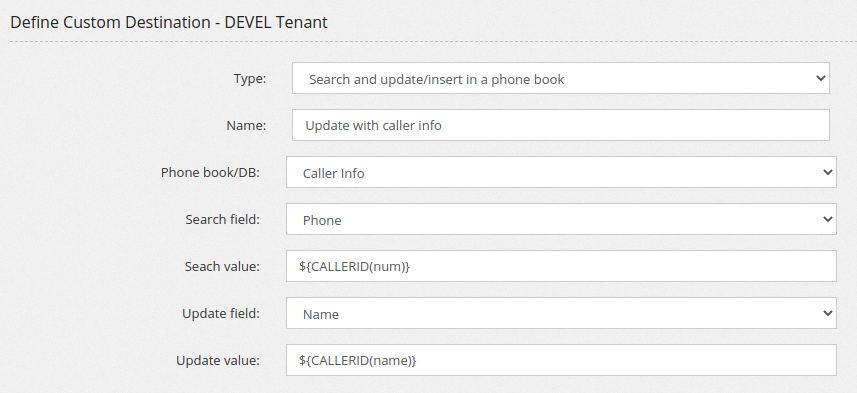857x393 pixels.
Task: Click the 'Update value:' label
Action: point(218,361)
